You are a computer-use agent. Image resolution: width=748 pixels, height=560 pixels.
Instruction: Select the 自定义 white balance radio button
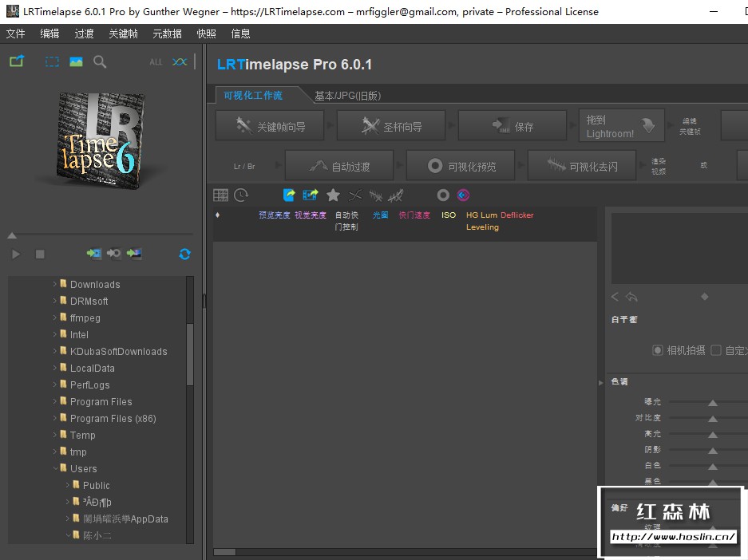point(715,350)
